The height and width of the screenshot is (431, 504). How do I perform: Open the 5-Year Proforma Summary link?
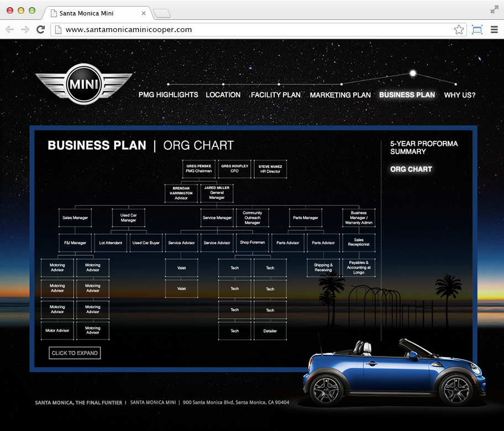click(424, 148)
